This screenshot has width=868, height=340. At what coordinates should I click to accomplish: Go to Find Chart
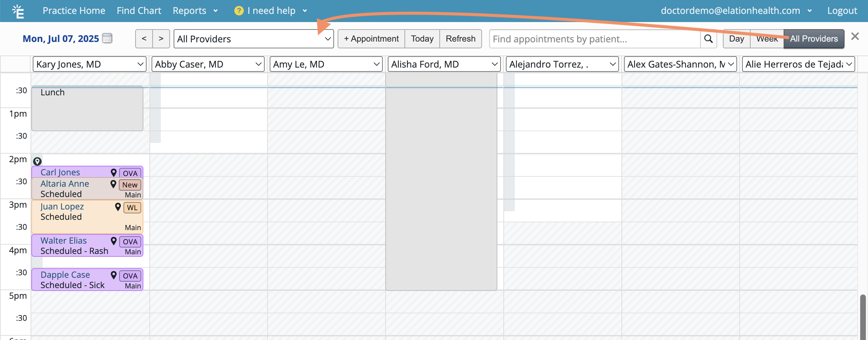[x=139, y=11]
